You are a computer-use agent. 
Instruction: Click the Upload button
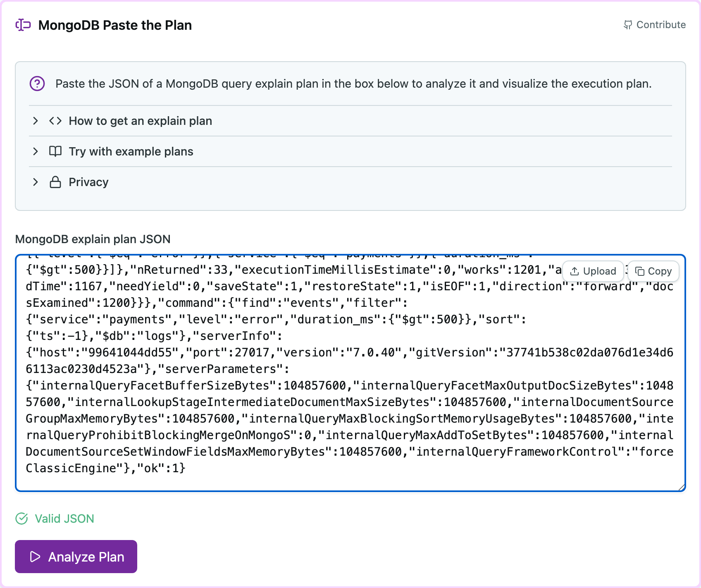click(x=593, y=271)
